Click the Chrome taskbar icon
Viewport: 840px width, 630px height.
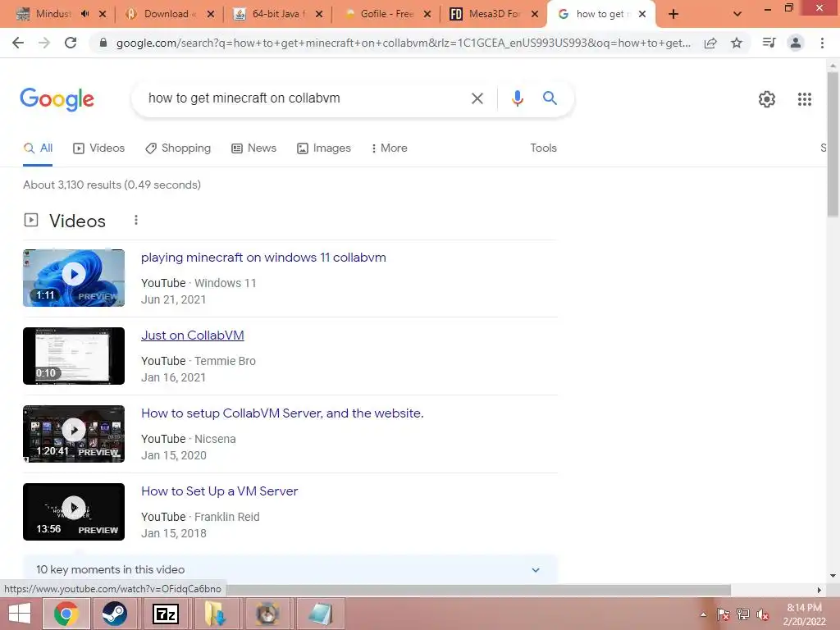tap(66, 614)
